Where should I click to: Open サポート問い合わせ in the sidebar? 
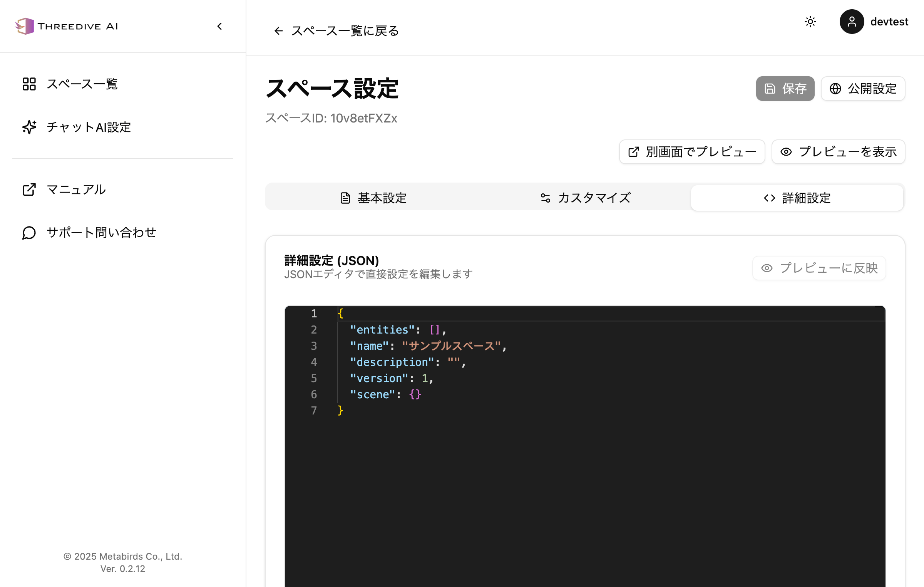pos(123,233)
